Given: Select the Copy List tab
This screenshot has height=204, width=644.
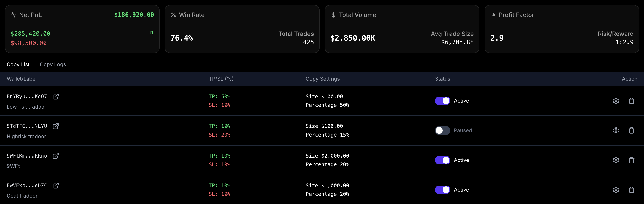Looking at the screenshot, I should click(18, 64).
